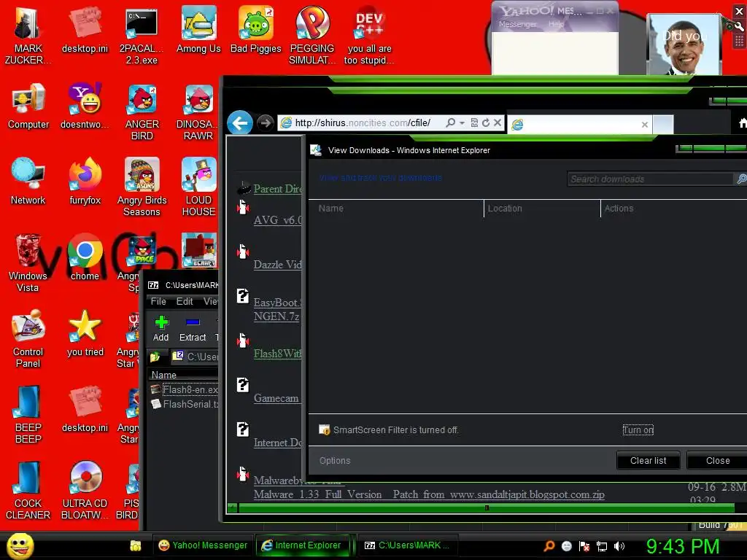Open the COCK CLEANER desktop icon
Screen dimensions: 747x560
tap(28, 491)
